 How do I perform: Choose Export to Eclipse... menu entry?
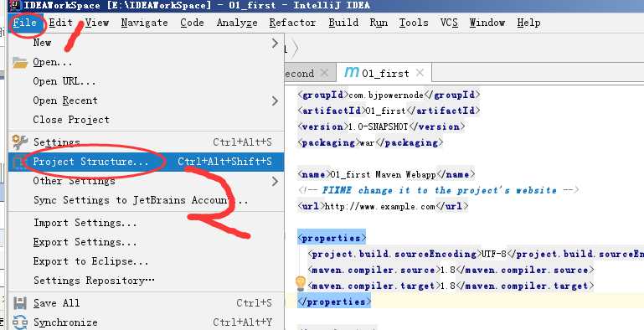tap(146, 261)
